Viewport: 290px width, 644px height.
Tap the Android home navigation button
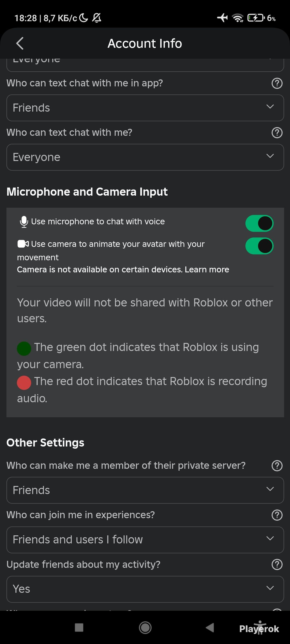145,628
